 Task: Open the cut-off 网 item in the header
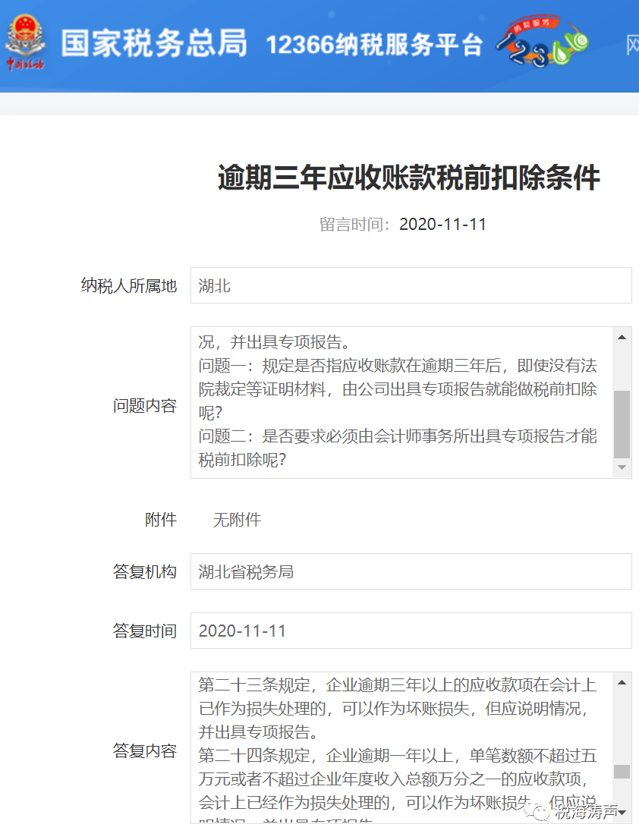click(x=633, y=45)
